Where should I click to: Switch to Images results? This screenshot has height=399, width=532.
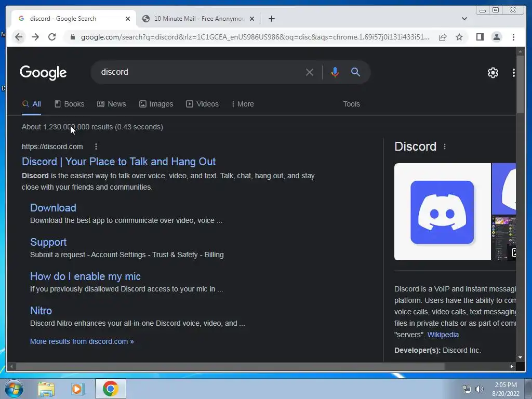click(156, 104)
